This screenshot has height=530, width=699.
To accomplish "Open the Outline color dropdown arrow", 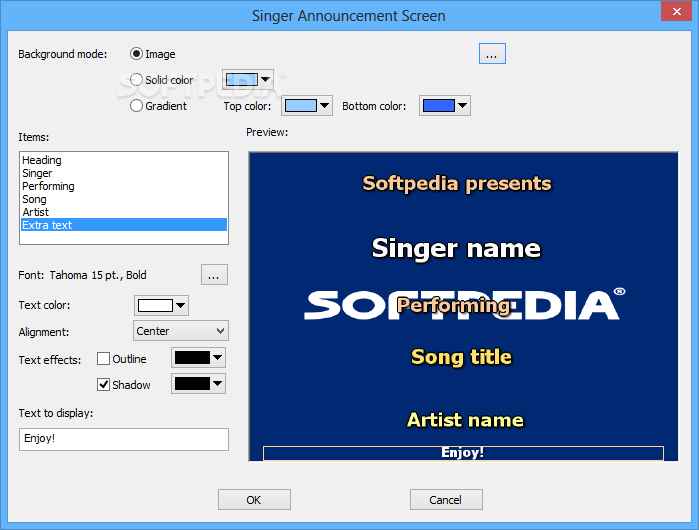I will tap(218, 357).
